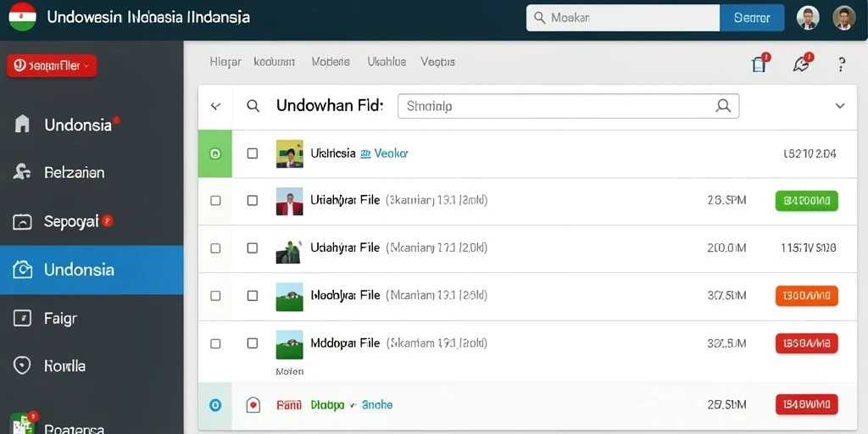Click the red status button in the Mddopar File row

(x=807, y=343)
